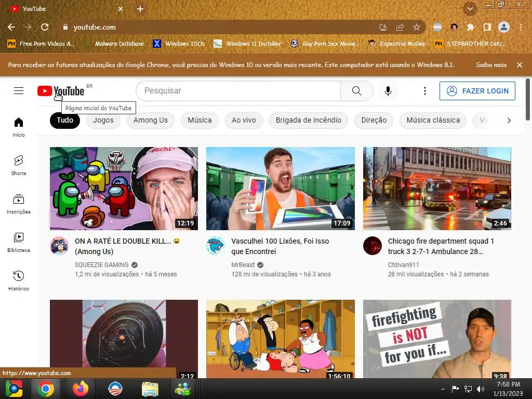Go back with the browser back arrow

[11, 27]
